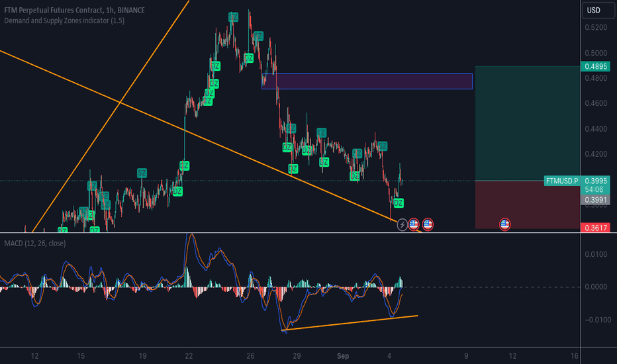
Task: Click the 15 date label on time axis
Action: (81, 356)
